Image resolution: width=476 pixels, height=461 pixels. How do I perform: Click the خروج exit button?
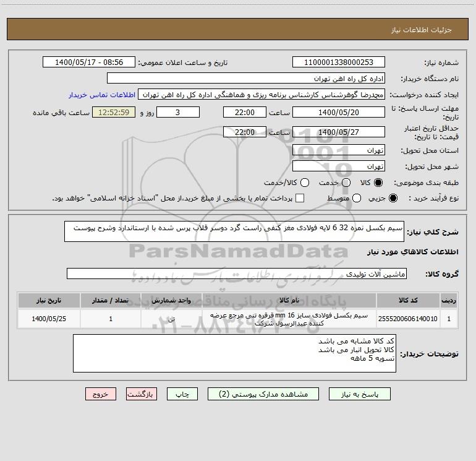[x=101, y=394]
